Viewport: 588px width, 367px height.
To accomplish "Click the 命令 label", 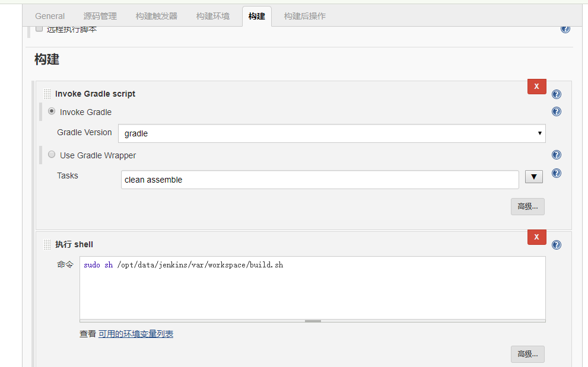I will pos(65,264).
